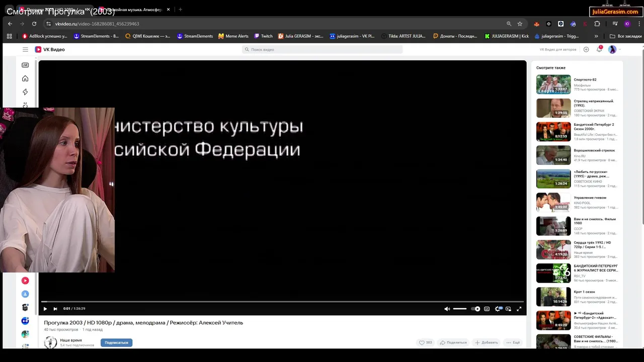Open the AdBlock bookmark

pos(44,36)
